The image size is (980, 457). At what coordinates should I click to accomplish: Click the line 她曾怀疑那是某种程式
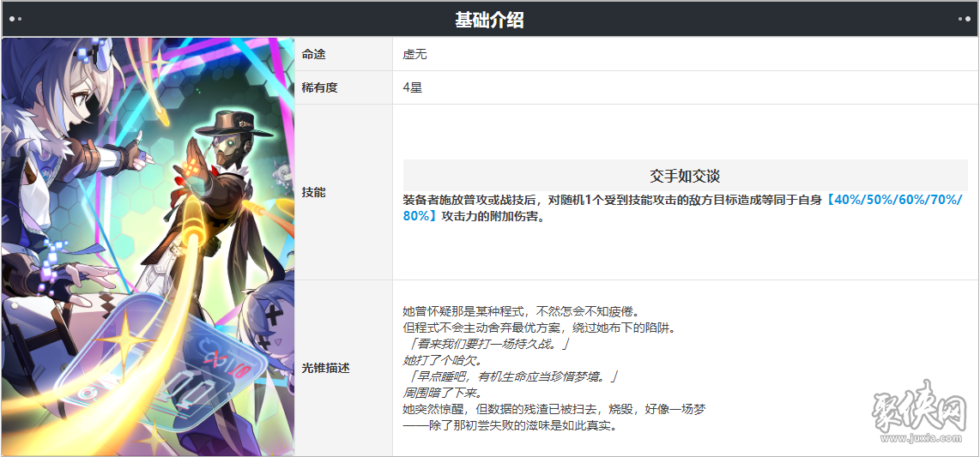click(523, 310)
